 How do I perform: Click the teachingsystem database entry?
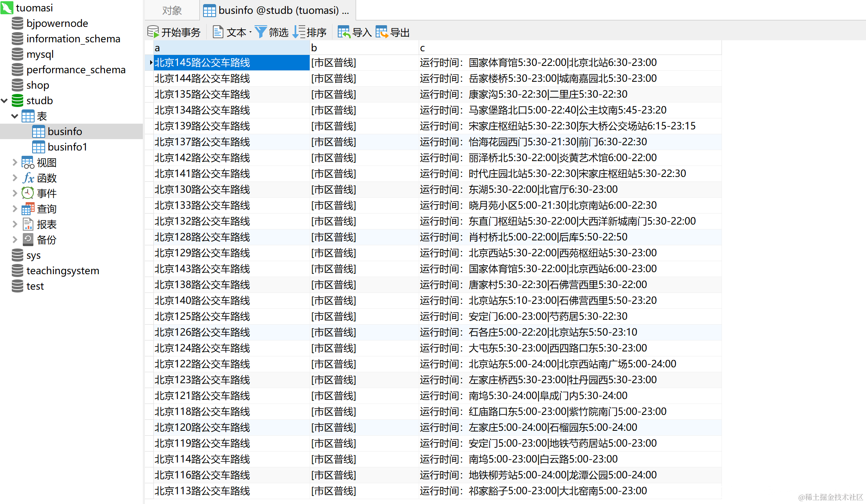(x=62, y=271)
